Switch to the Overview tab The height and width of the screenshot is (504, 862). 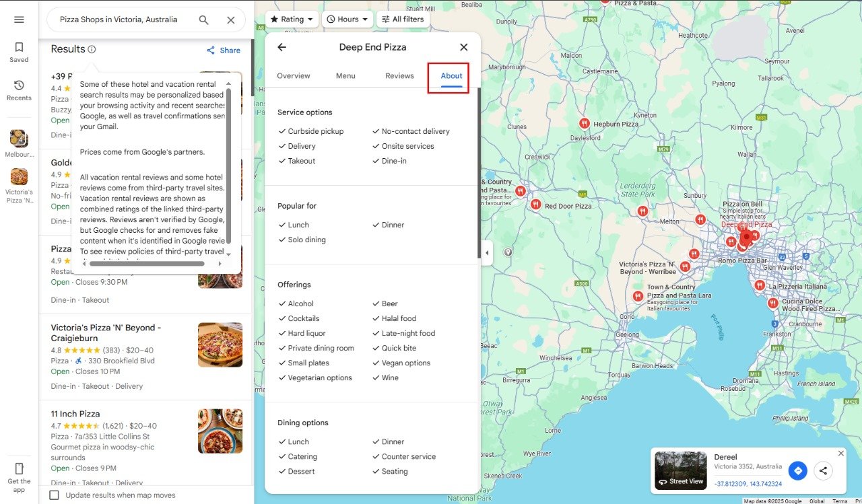[294, 75]
